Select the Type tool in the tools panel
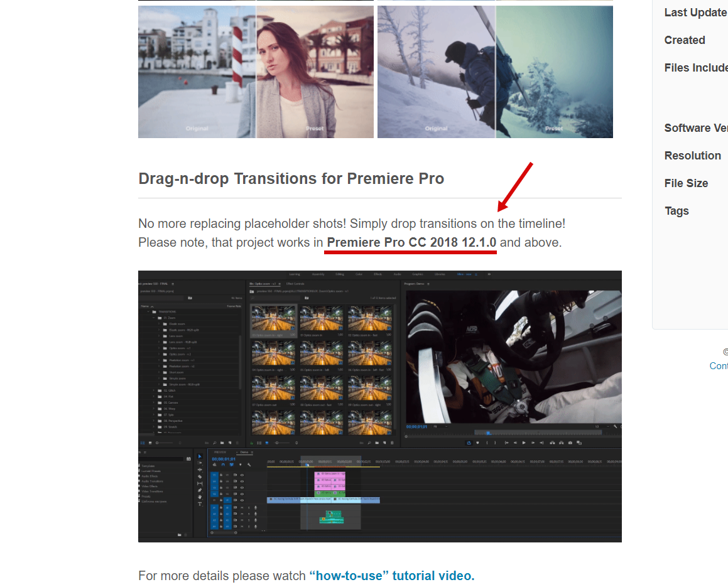The height and width of the screenshot is (587, 728). tap(200, 504)
